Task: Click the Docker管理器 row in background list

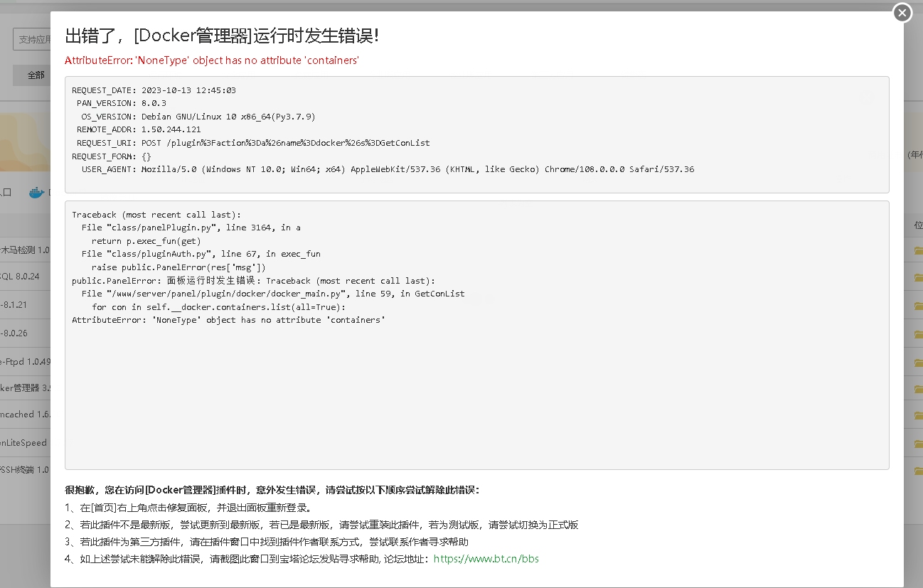Action: [25, 388]
